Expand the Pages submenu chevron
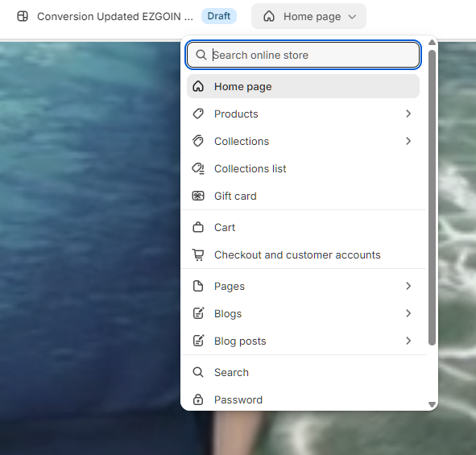 coord(408,286)
